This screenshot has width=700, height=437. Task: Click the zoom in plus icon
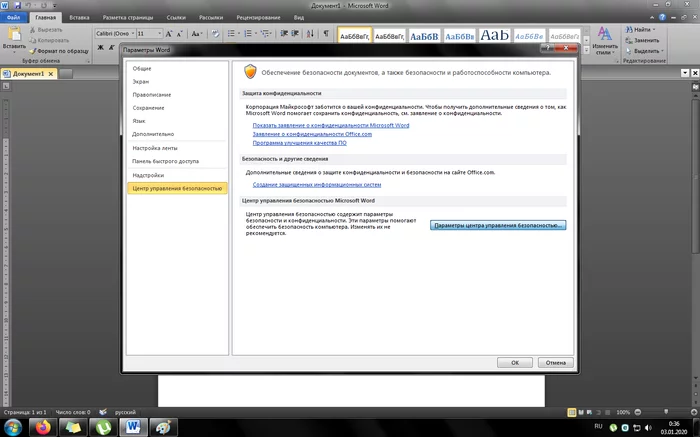694,412
